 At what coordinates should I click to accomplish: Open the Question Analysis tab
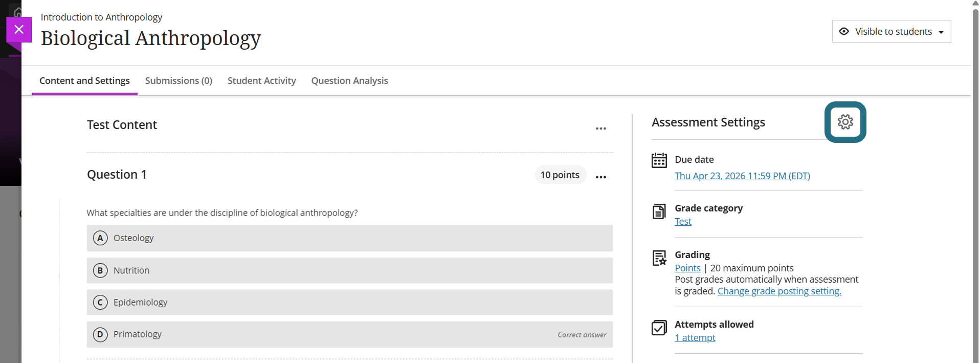pos(350,81)
